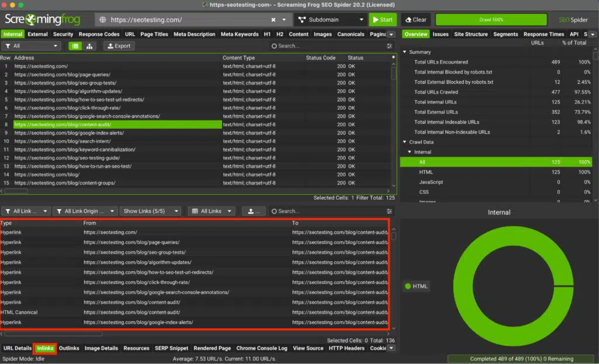
Task: Open the Rendered Page bottom tab
Action: [212, 348]
